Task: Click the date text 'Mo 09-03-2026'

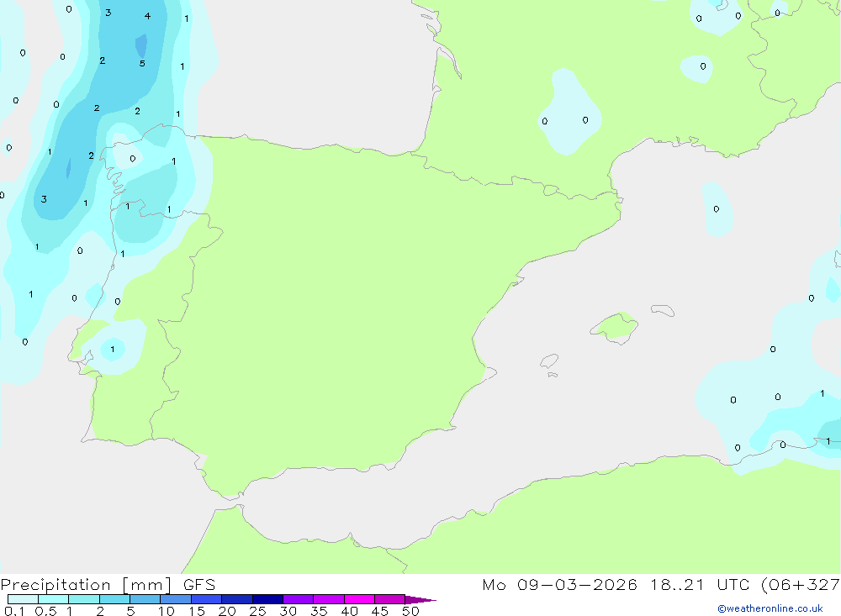Action: pos(559,584)
